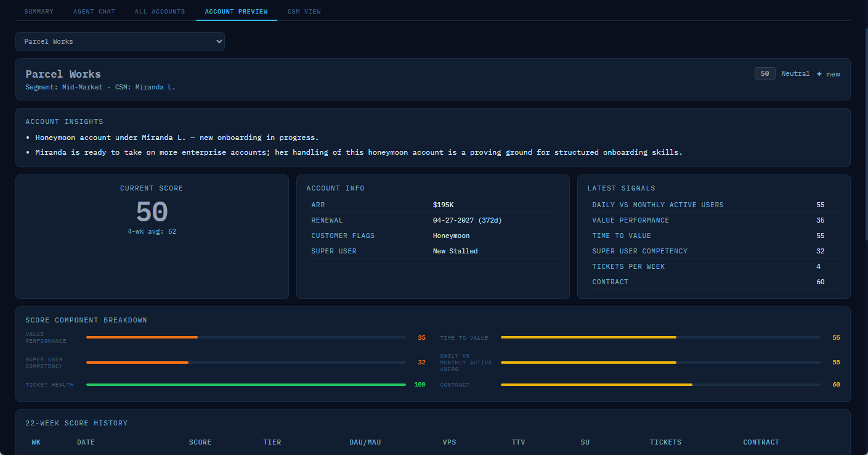The height and width of the screenshot is (455, 868).
Task: Click the Super User value New Stalled
Action: [455, 251]
